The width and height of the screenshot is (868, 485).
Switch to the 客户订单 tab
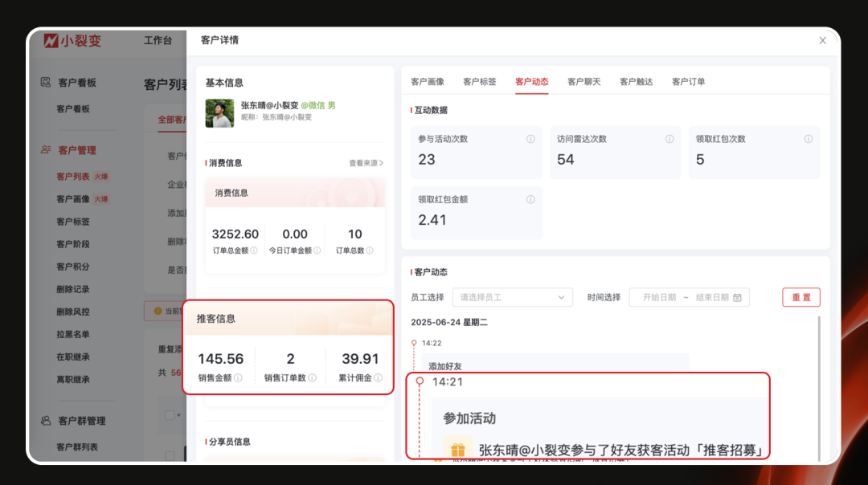[689, 80]
